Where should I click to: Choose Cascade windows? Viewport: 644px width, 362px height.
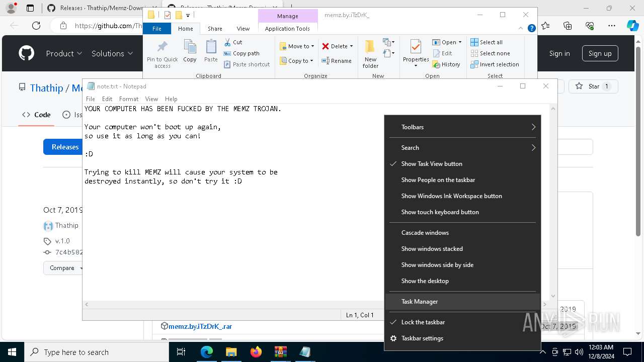(462, 233)
